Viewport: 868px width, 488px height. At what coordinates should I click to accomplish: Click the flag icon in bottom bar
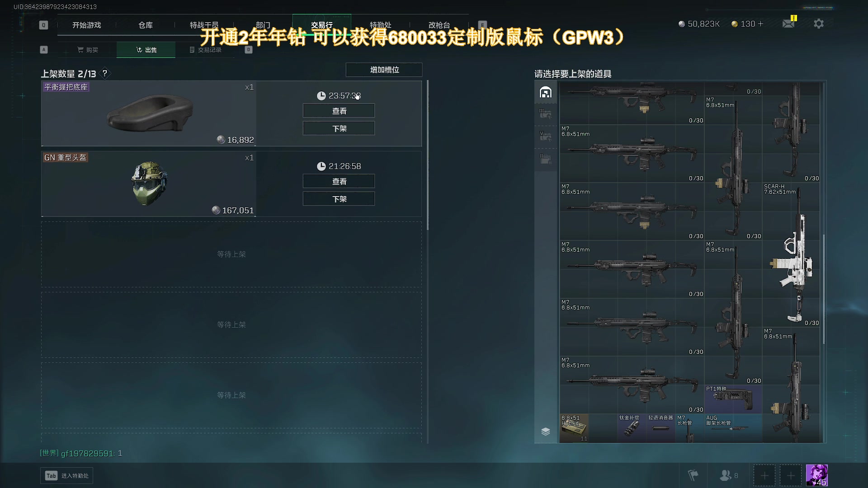point(693,475)
